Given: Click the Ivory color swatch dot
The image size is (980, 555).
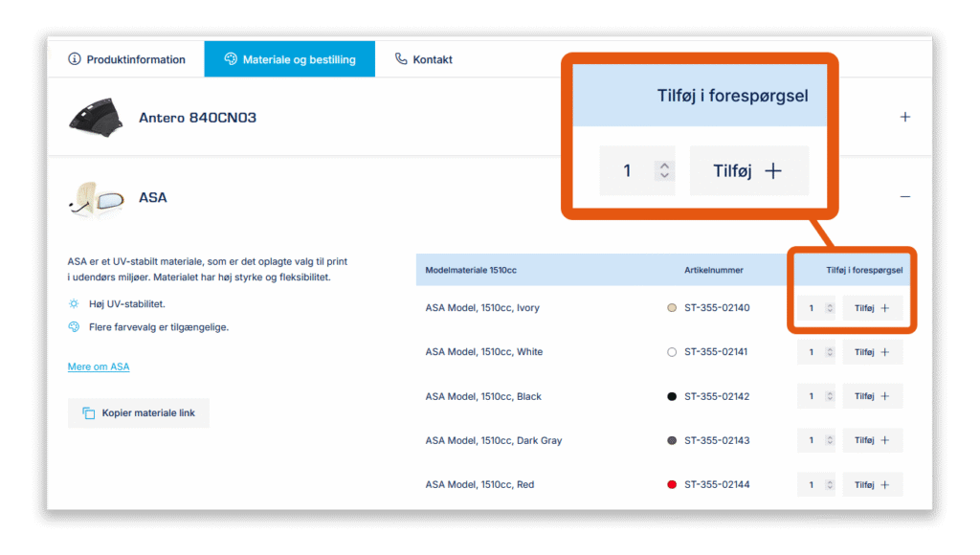Looking at the screenshot, I should 672,308.
